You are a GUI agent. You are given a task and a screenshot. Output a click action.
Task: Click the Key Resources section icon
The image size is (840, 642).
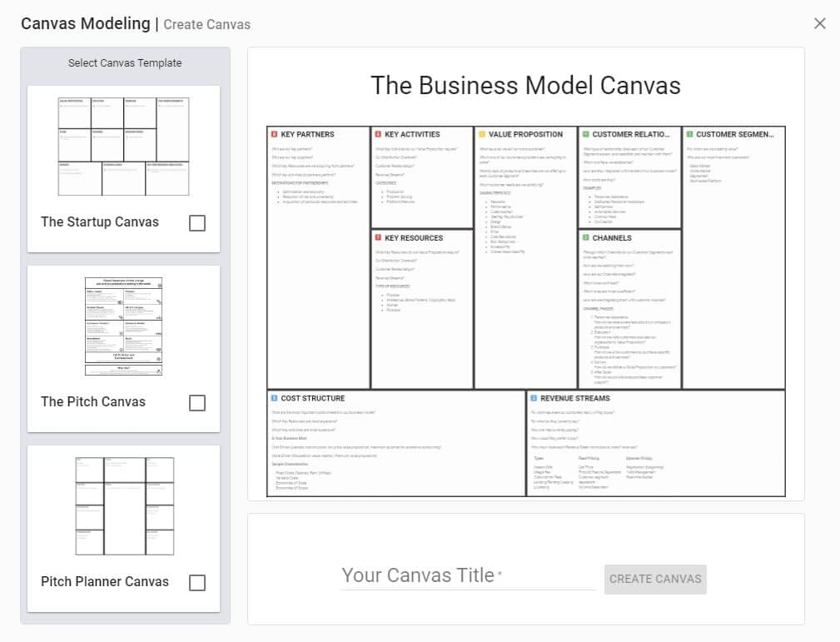coord(378,238)
